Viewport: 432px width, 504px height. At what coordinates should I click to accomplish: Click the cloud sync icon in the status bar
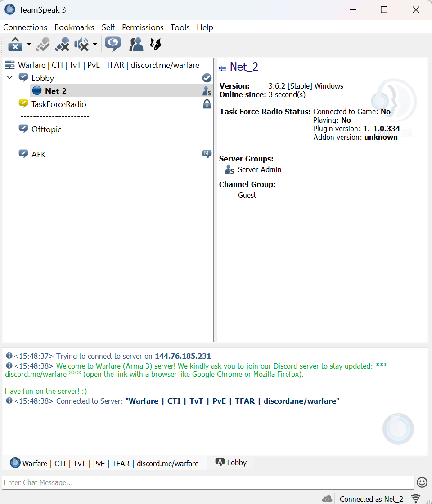327,499
